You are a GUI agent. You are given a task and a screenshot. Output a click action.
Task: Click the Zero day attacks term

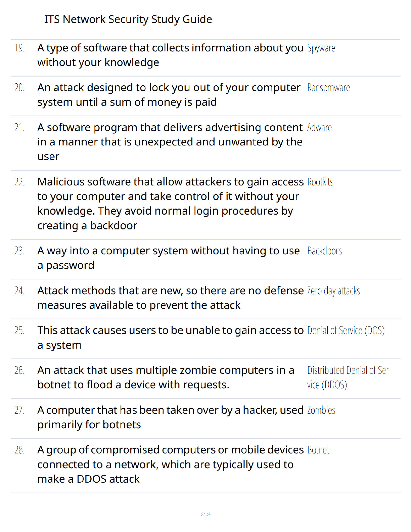pos(333,291)
